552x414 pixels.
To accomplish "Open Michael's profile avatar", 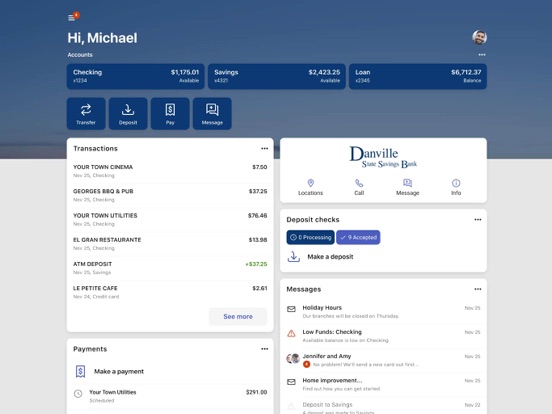I will tap(479, 37).
